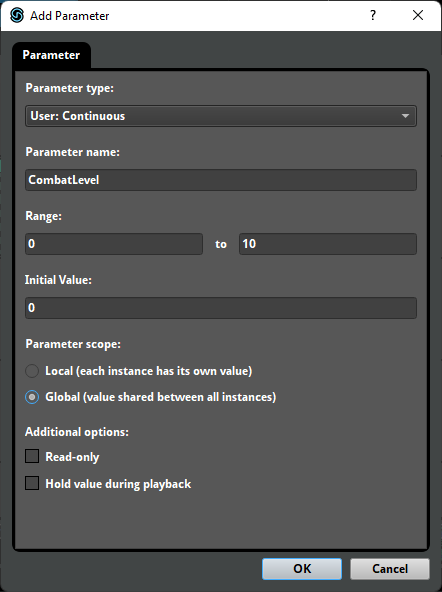Click the Parameter name field containing CombatLevel

tap(221, 180)
